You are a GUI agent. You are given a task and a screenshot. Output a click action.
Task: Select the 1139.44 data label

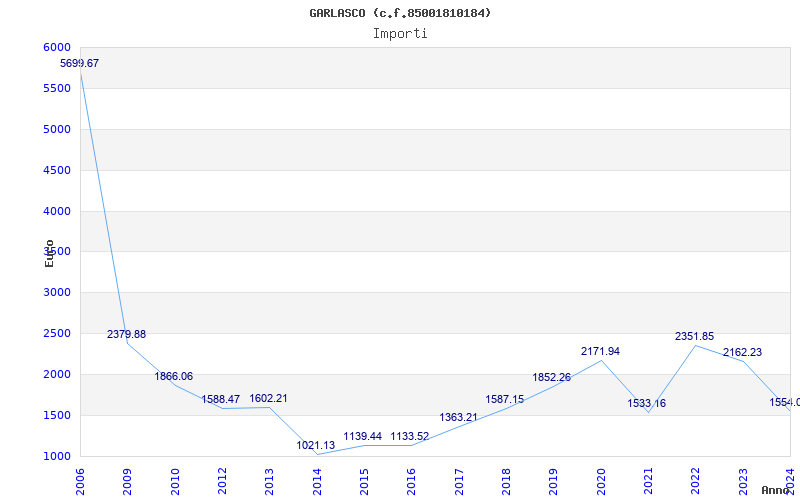pos(362,437)
